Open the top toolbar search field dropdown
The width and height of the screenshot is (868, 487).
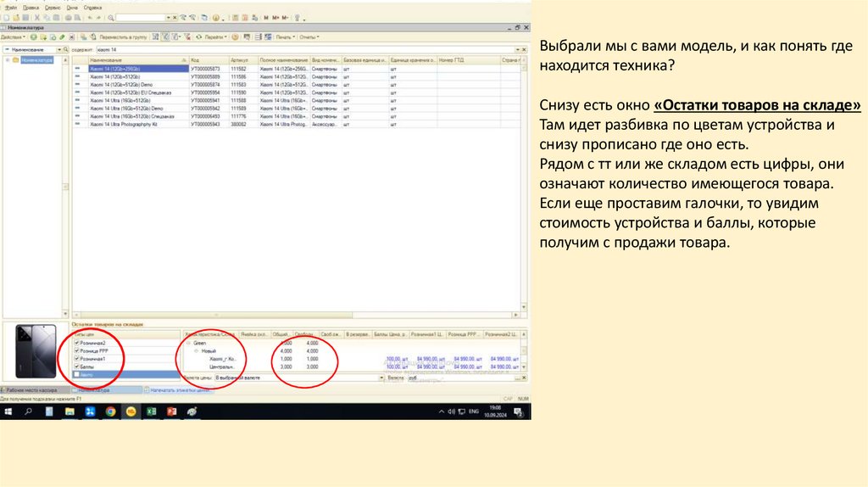(x=169, y=18)
